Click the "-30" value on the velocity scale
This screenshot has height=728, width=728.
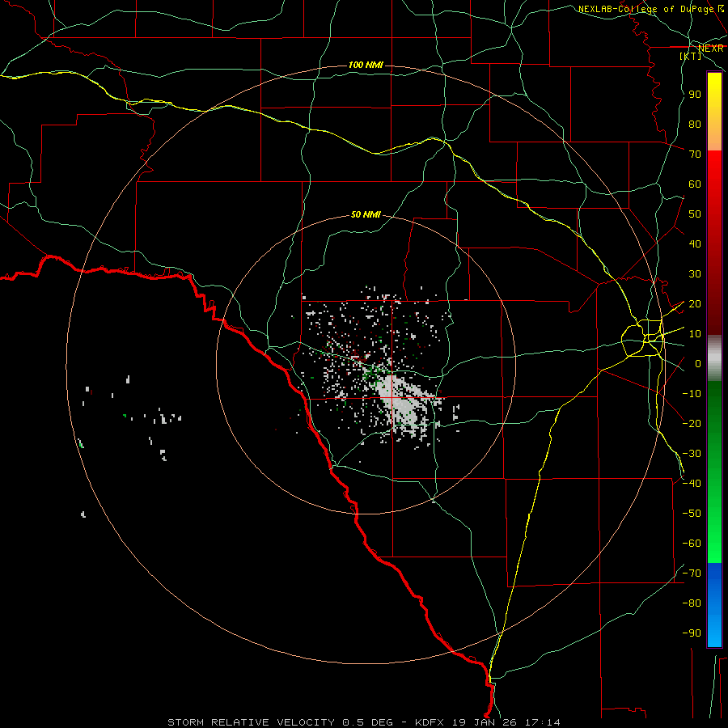coord(692,454)
